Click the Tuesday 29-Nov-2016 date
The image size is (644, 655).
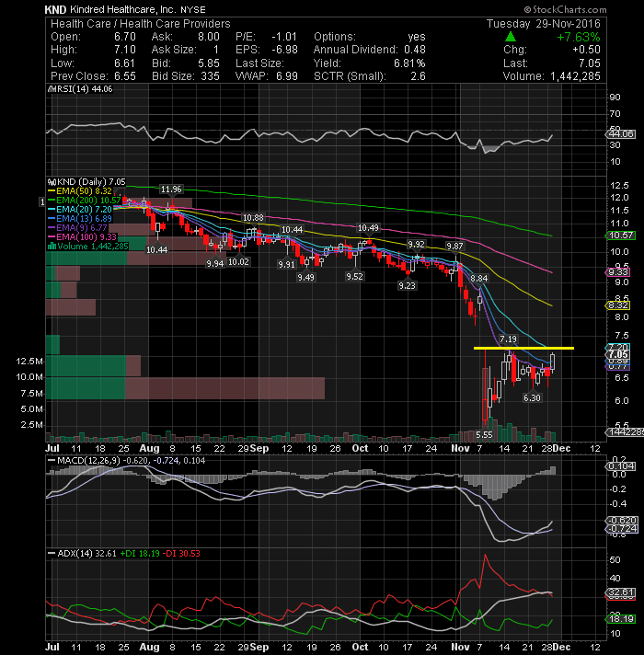(x=544, y=24)
